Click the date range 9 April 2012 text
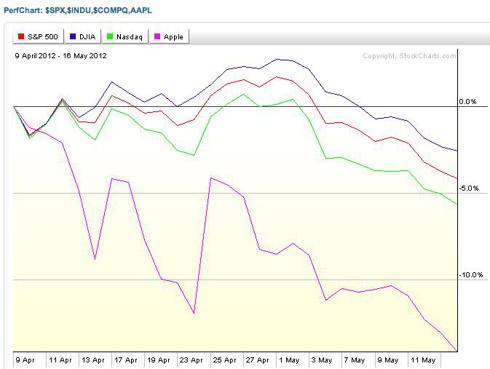 pos(60,56)
